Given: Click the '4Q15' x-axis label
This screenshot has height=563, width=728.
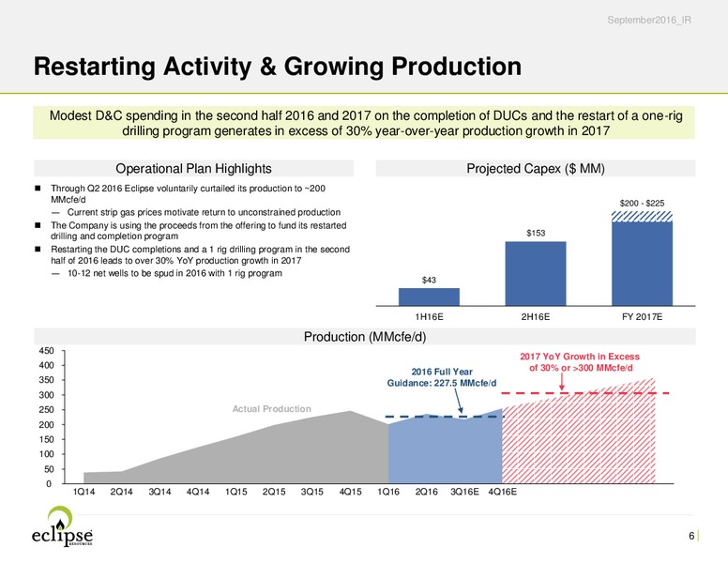Looking at the screenshot, I should (350, 492).
